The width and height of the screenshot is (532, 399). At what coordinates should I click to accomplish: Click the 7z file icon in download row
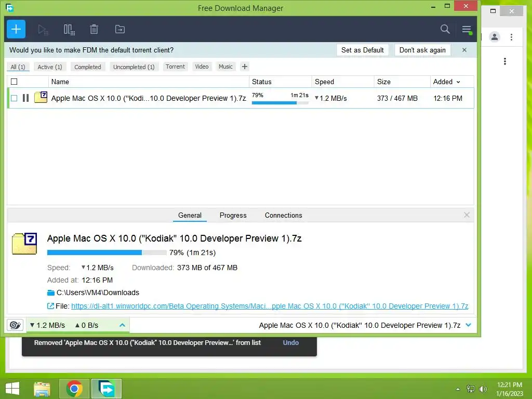pos(41,97)
